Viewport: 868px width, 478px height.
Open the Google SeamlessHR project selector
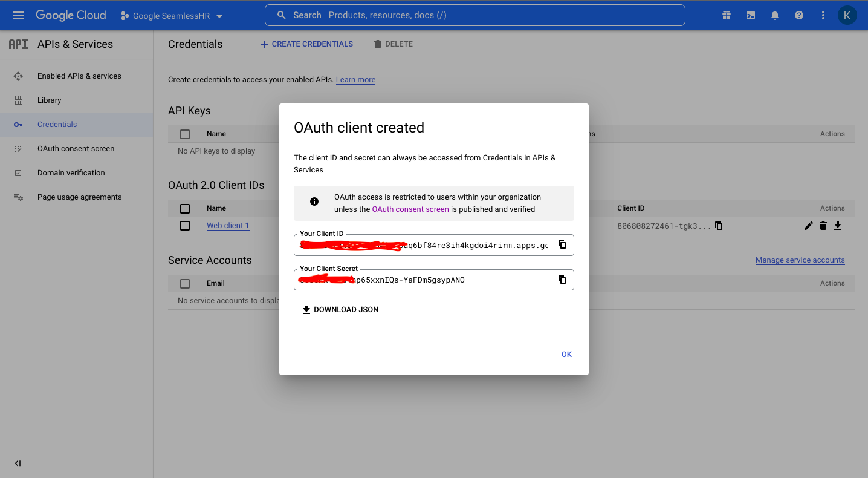(x=172, y=16)
